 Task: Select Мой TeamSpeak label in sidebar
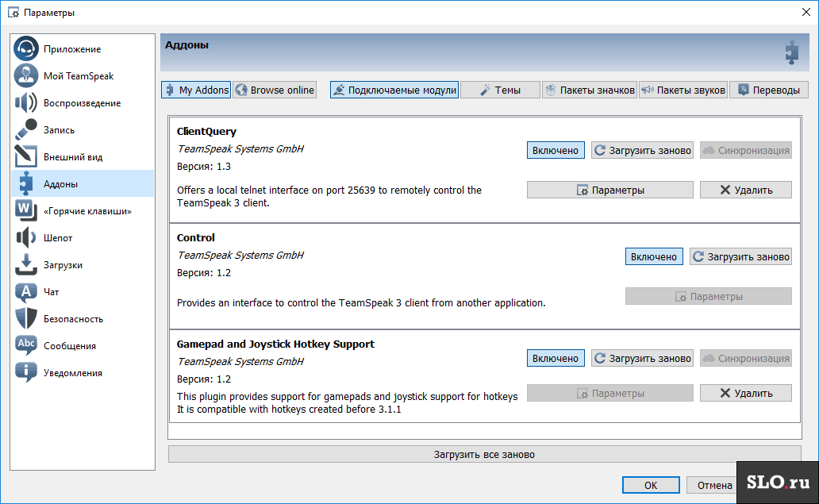79,75
